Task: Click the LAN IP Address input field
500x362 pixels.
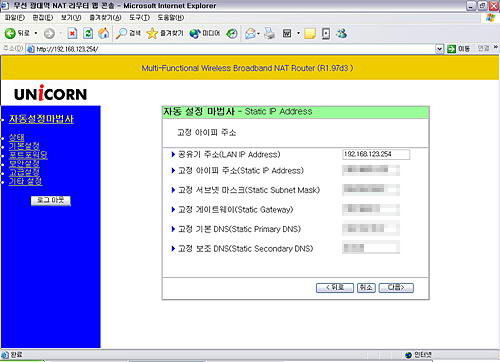Action: [x=376, y=154]
